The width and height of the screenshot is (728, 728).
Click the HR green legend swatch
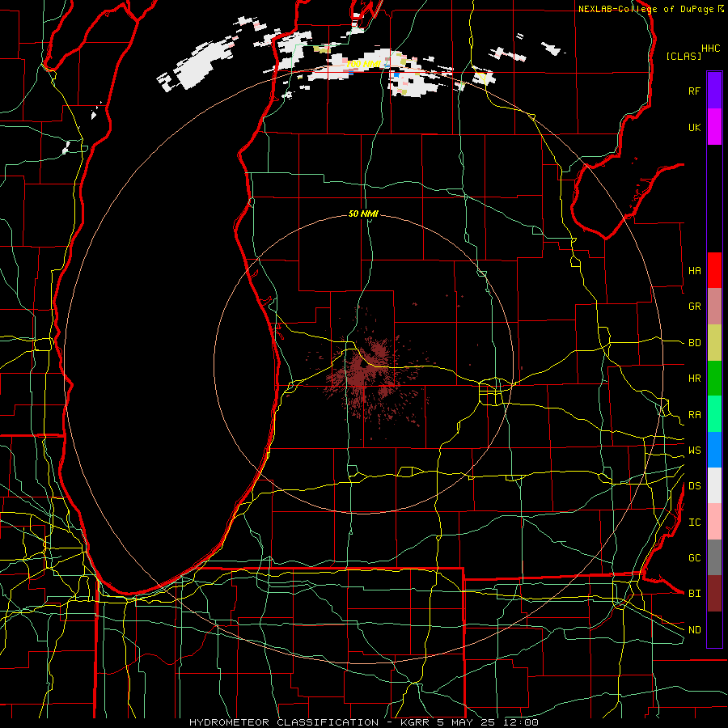click(x=714, y=379)
